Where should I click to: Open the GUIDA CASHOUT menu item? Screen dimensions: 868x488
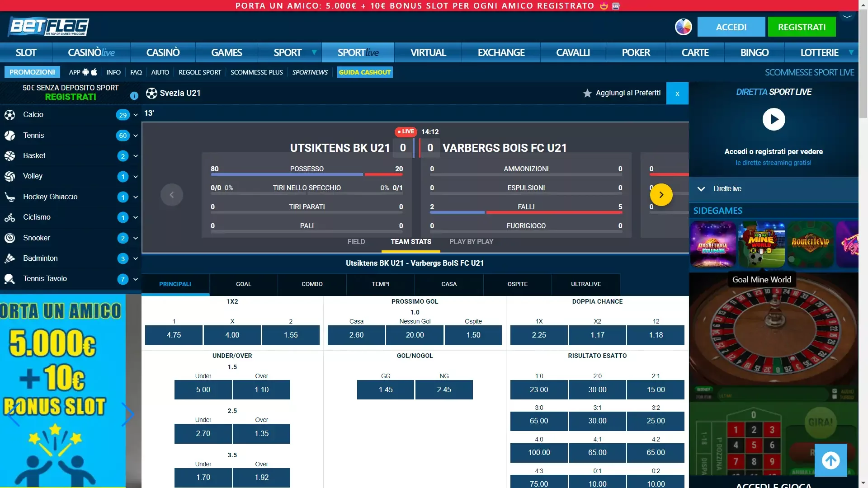tap(364, 72)
